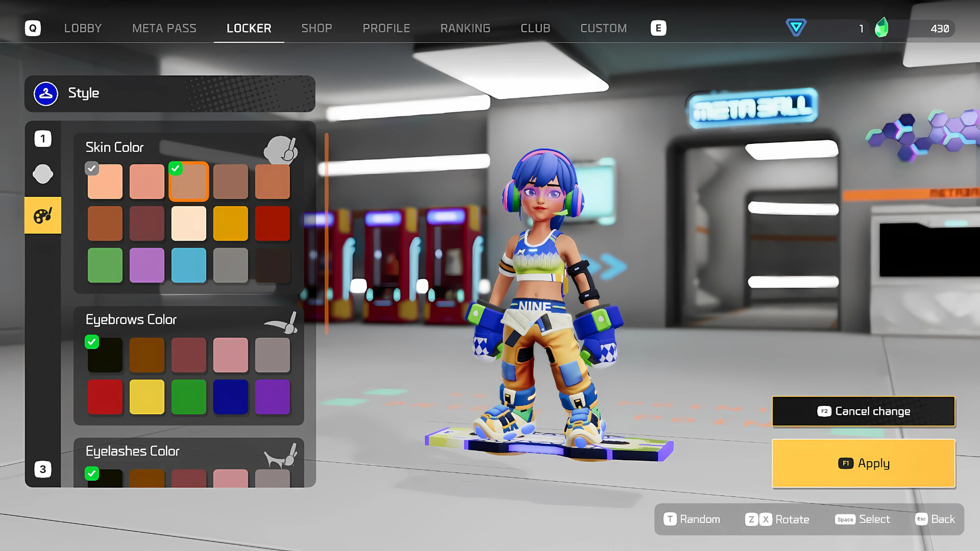The image size is (980, 551).
Task: Open the META PASS menu
Action: (x=164, y=28)
